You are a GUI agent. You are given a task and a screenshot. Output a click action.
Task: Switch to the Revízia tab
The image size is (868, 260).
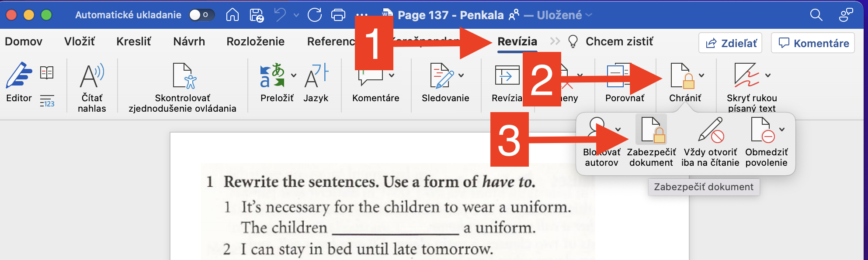[x=517, y=42]
